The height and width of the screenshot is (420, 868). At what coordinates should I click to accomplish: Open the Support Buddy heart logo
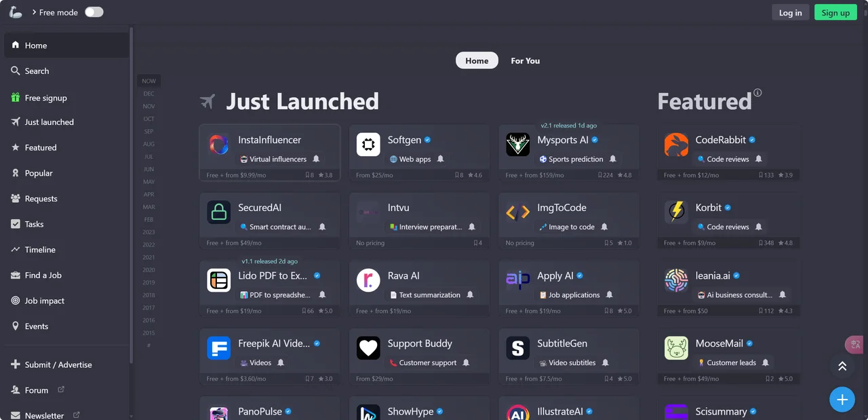(x=368, y=348)
